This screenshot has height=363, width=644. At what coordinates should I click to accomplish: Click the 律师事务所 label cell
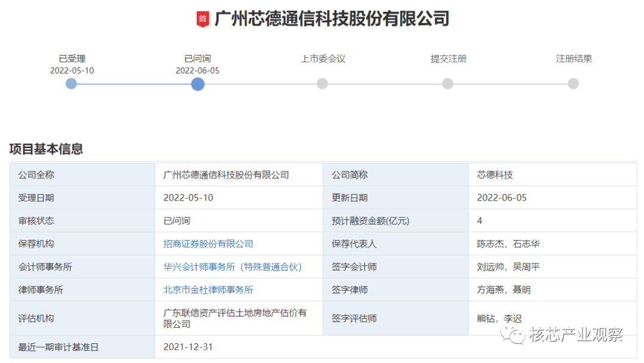point(82,290)
